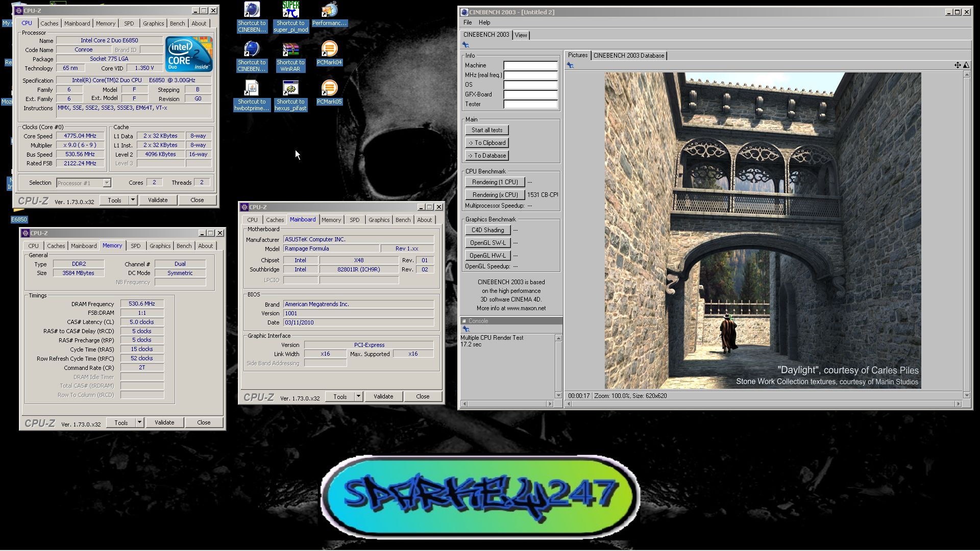Image resolution: width=980 pixels, height=551 pixels.
Task: Open the Shortcut to CINEBENCH top desktop icon
Action: (x=252, y=17)
